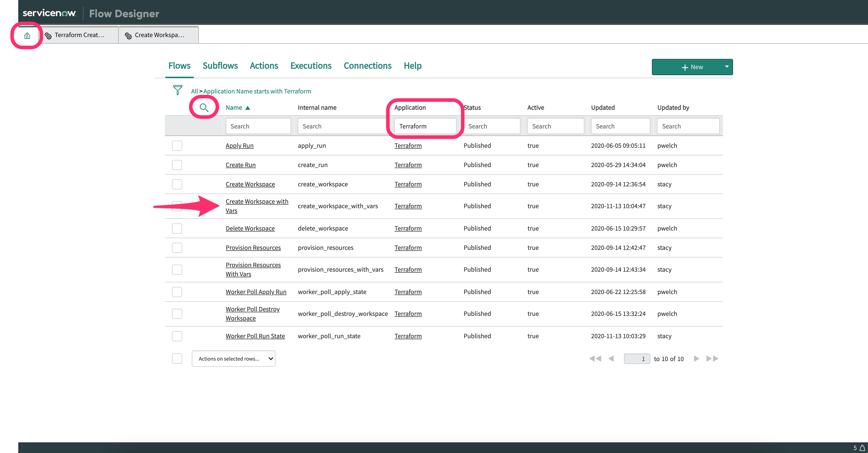Tick the select-all checkbox at bottom
The width and height of the screenshot is (868, 453).
click(177, 359)
